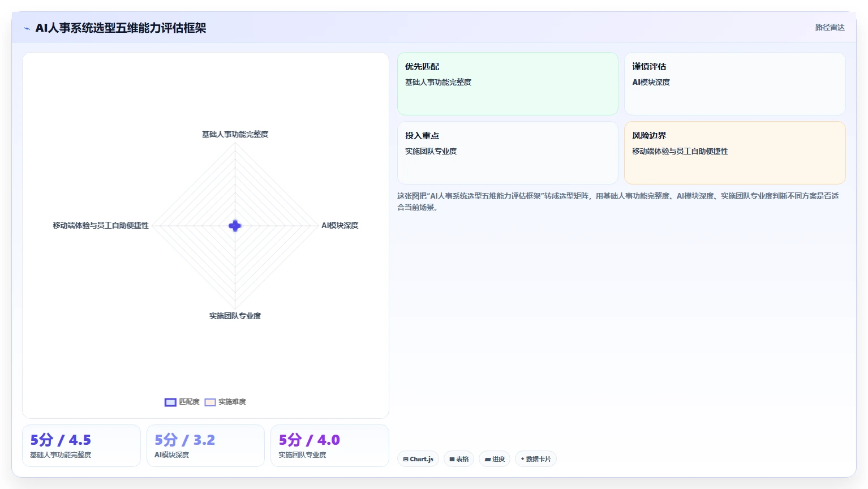The image size is (868, 489).
Task: Click the data point at the radar center
Action: tap(235, 226)
